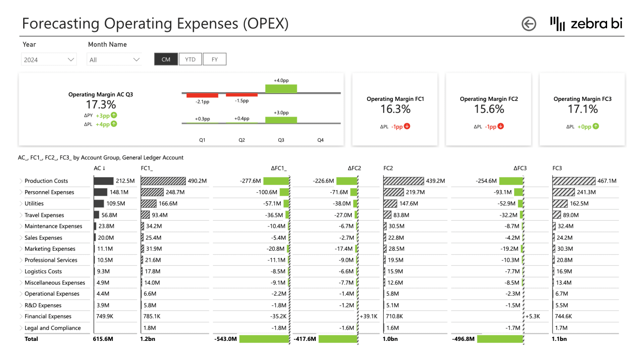Image resolution: width=644 pixels, height=362 pixels.
Task: Click red down arrow in FC2 card
Action: (x=500, y=126)
